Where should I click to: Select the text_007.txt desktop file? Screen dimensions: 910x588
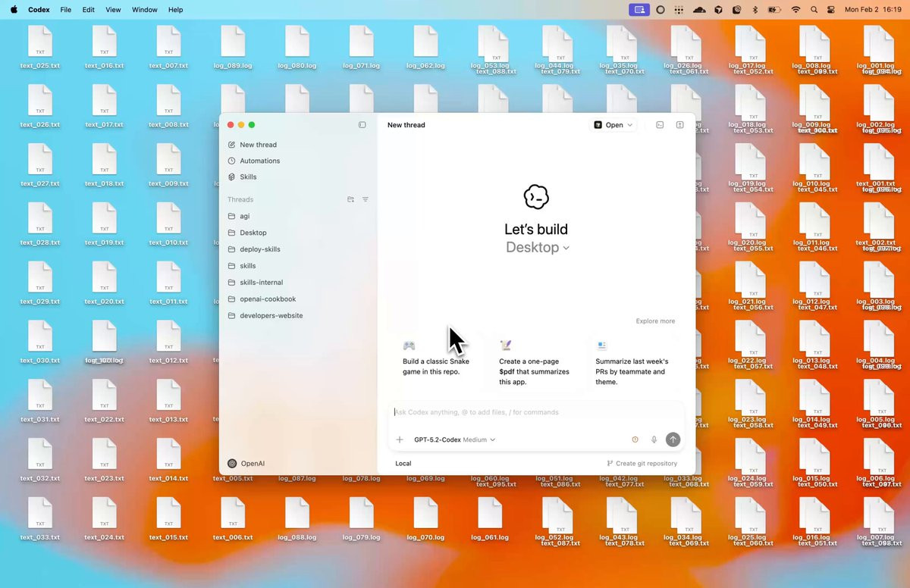[168, 47]
